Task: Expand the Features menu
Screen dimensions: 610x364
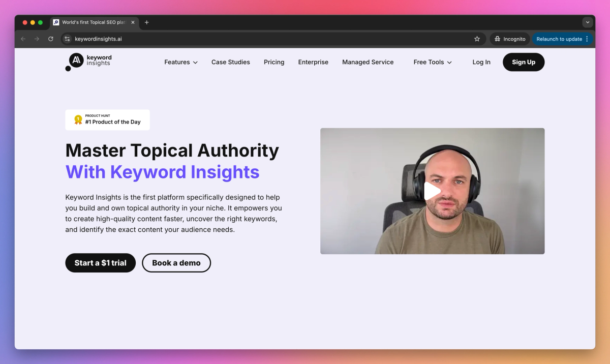Action: (181, 62)
